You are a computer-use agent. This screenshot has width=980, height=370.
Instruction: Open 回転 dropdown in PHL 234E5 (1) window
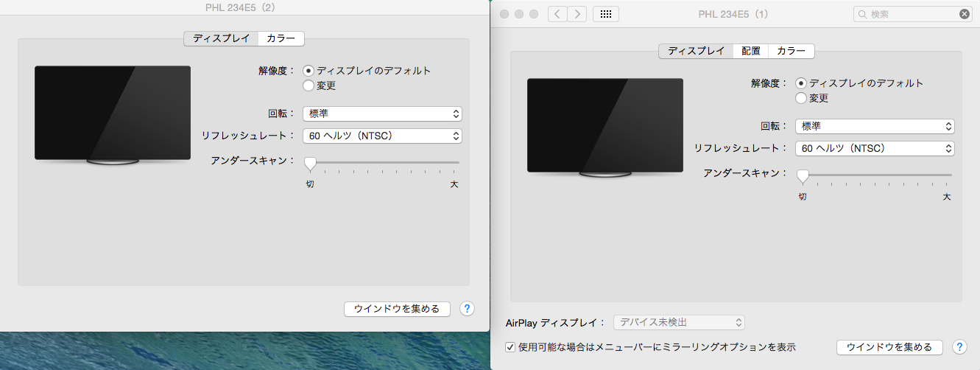[x=875, y=126]
